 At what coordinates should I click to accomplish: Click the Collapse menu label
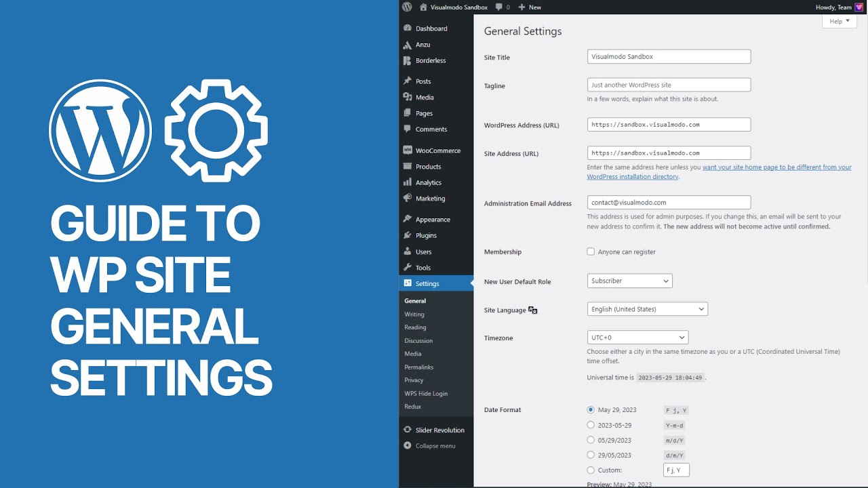point(435,446)
